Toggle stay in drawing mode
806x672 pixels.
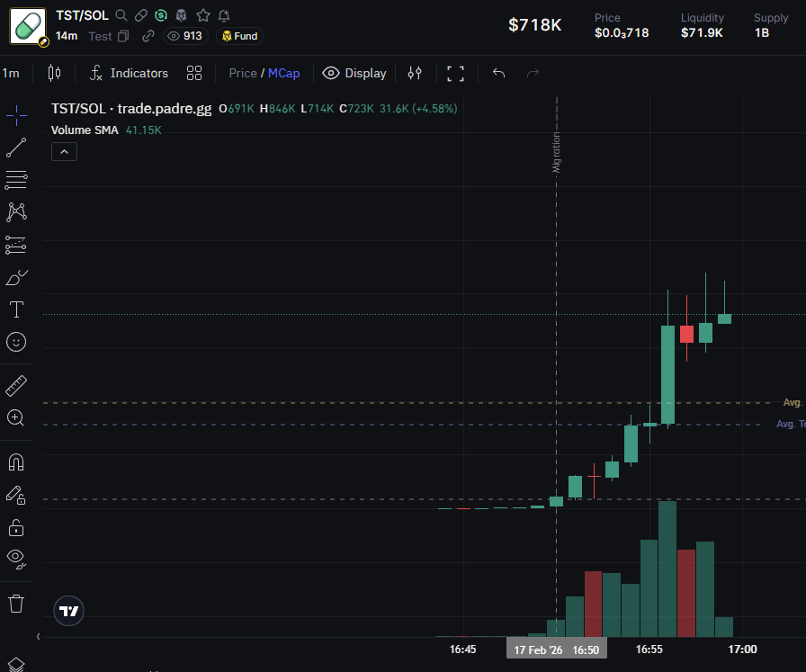click(x=16, y=495)
